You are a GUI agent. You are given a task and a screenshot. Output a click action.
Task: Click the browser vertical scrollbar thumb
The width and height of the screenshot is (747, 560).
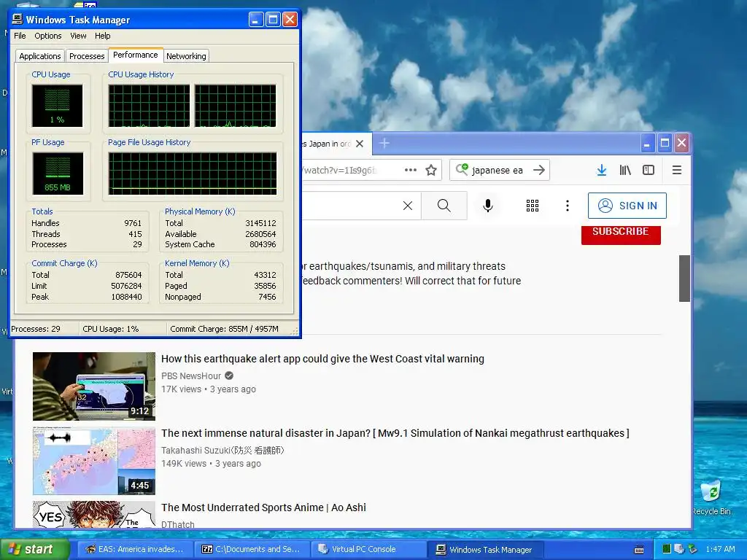(x=684, y=278)
